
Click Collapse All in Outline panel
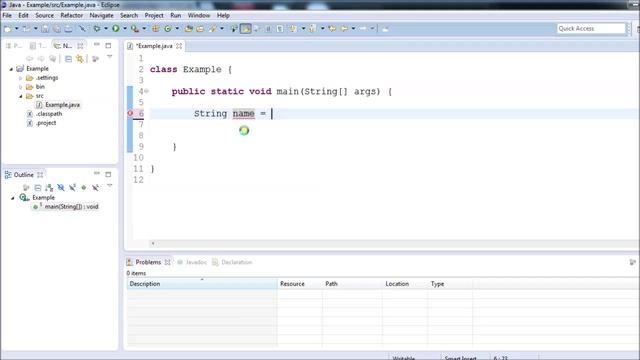pyautogui.click(x=38, y=188)
